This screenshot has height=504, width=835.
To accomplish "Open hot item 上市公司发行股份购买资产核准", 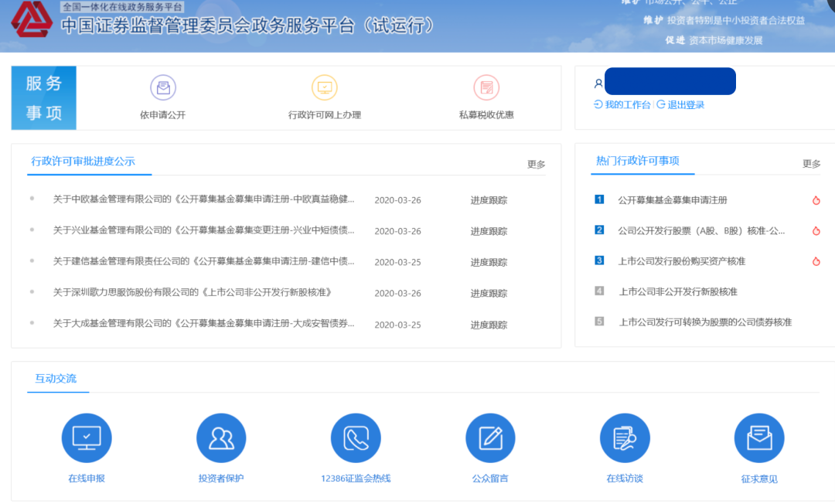I will pyautogui.click(x=682, y=261).
